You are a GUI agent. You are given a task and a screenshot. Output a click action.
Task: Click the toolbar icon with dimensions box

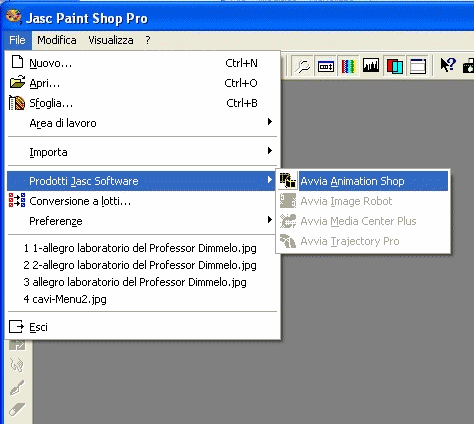pos(326,66)
